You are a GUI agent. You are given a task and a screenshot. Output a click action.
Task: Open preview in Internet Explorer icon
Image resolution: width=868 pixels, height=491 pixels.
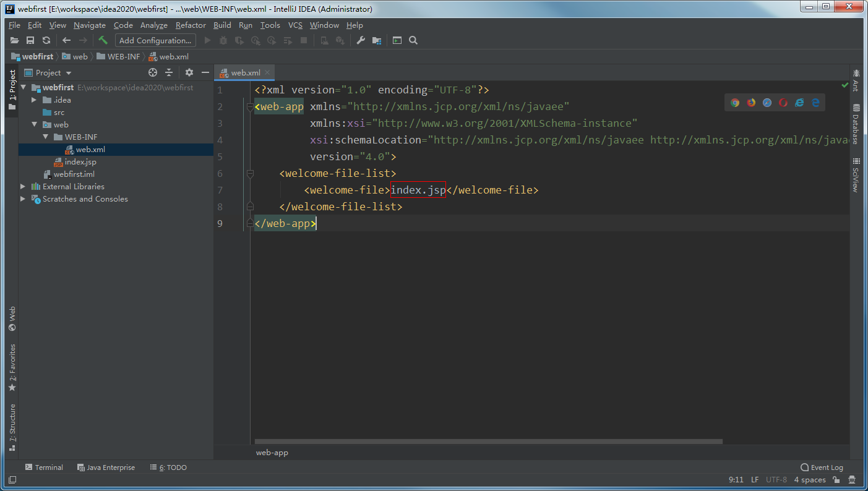[799, 103]
